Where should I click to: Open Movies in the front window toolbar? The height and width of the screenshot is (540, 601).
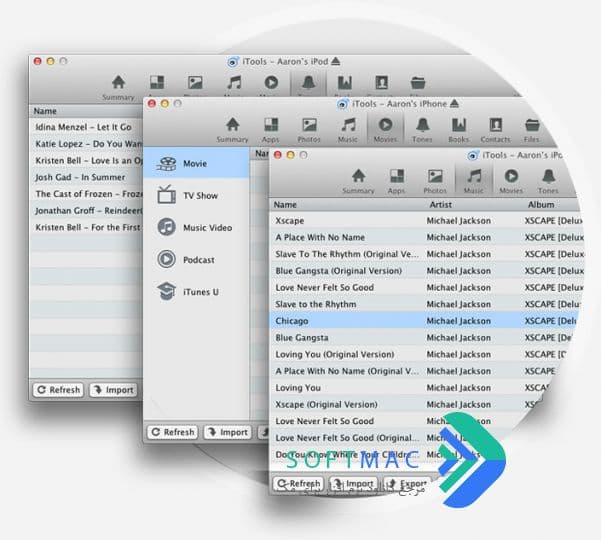511,182
